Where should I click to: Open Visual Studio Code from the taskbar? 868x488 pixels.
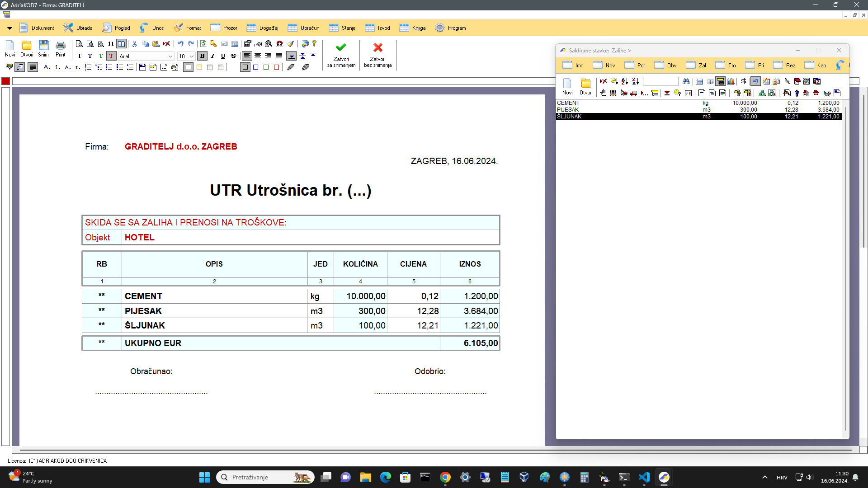point(644,477)
